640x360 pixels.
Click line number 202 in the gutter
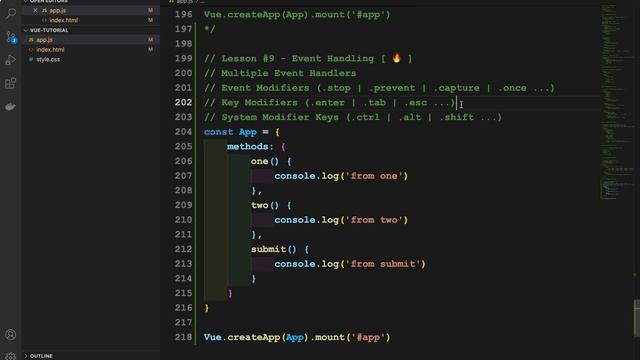click(183, 102)
